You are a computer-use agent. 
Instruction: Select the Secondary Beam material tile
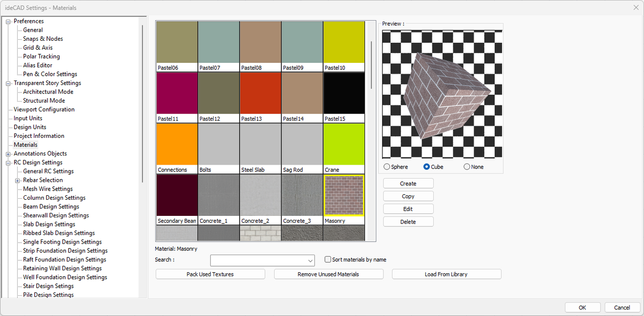click(x=177, y=196)
